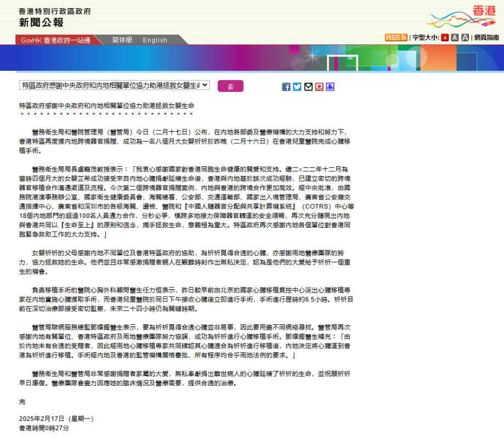Email this article via the envelope icon
Screen dimensions: 504x439
(x=308, y=87)
